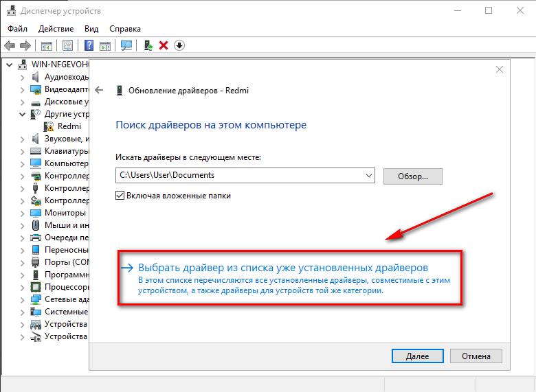Collapse the WIN-NFGEVOH root node
The width and height of the screenshot is (536, 392).
point(9,65)
